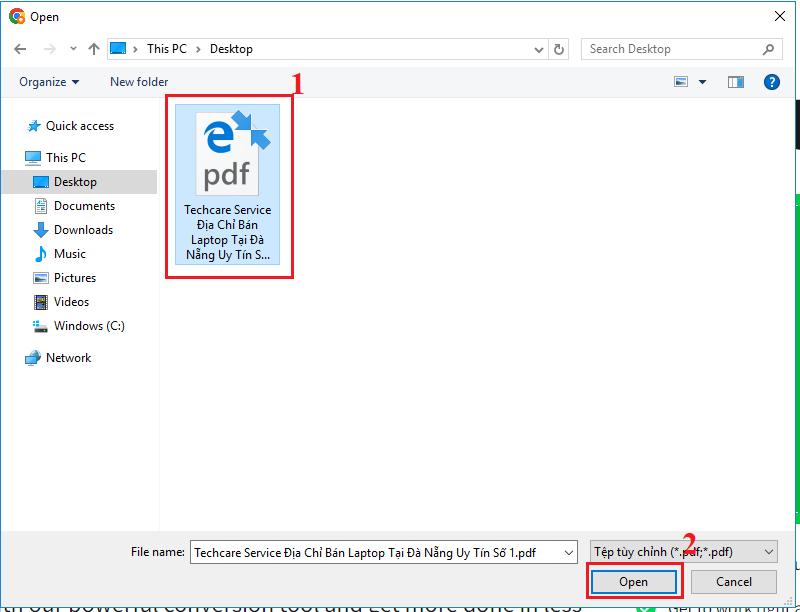Click the Back navigation arrow
This screenshot has width=800, height=612.
(21, 49)
